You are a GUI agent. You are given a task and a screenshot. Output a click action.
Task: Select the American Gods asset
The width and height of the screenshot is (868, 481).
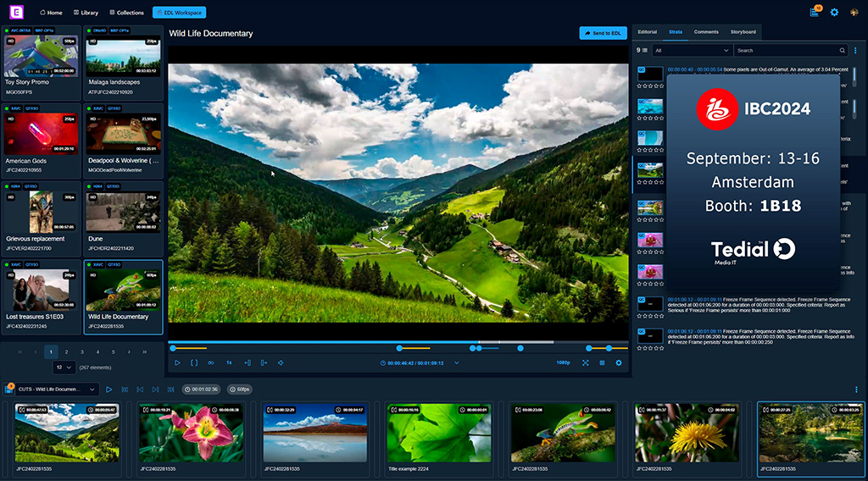(41, 141)
